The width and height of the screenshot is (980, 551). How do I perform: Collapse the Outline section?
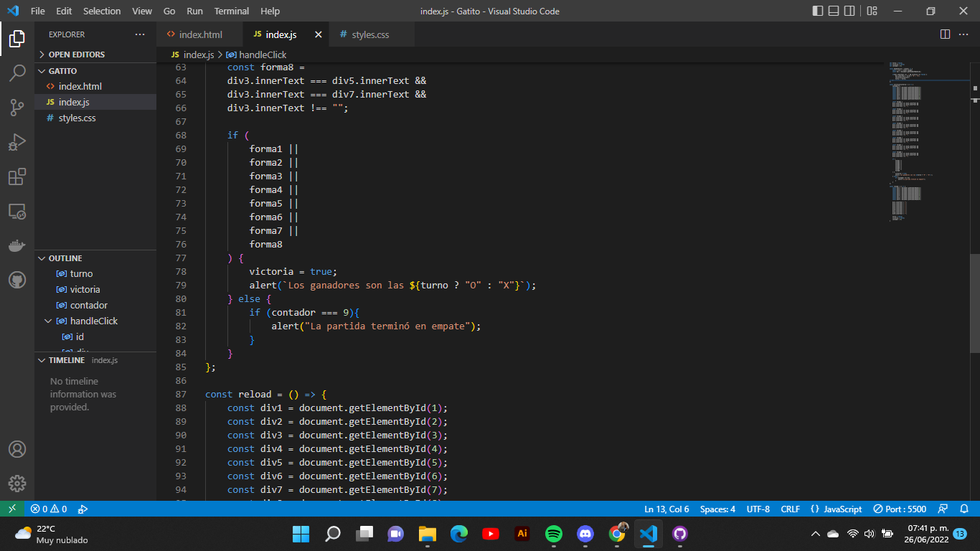(95, 258)
